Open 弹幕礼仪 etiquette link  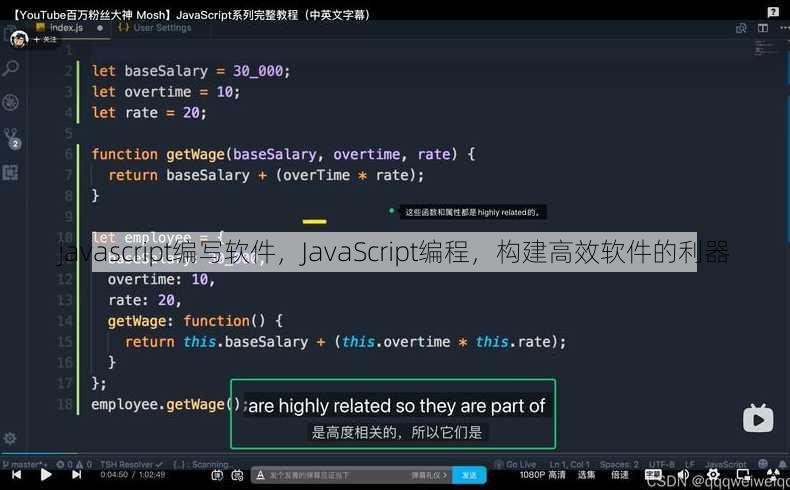[429, 475]
